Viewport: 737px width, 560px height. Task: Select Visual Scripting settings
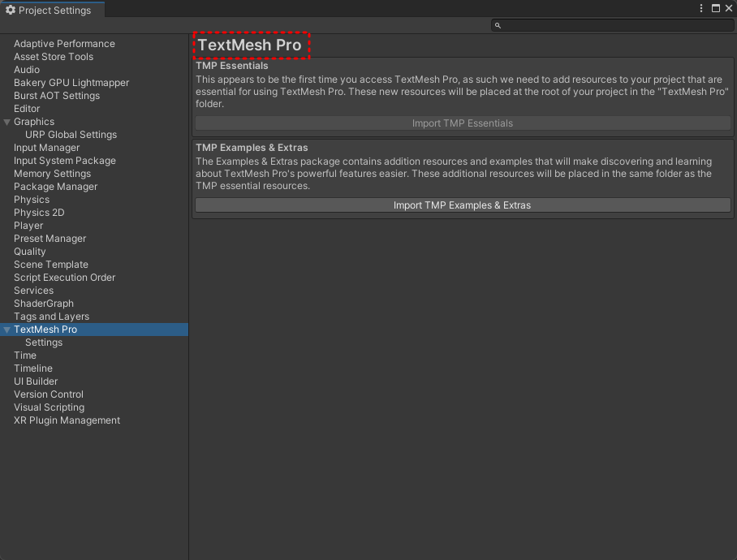click(49, 407)
